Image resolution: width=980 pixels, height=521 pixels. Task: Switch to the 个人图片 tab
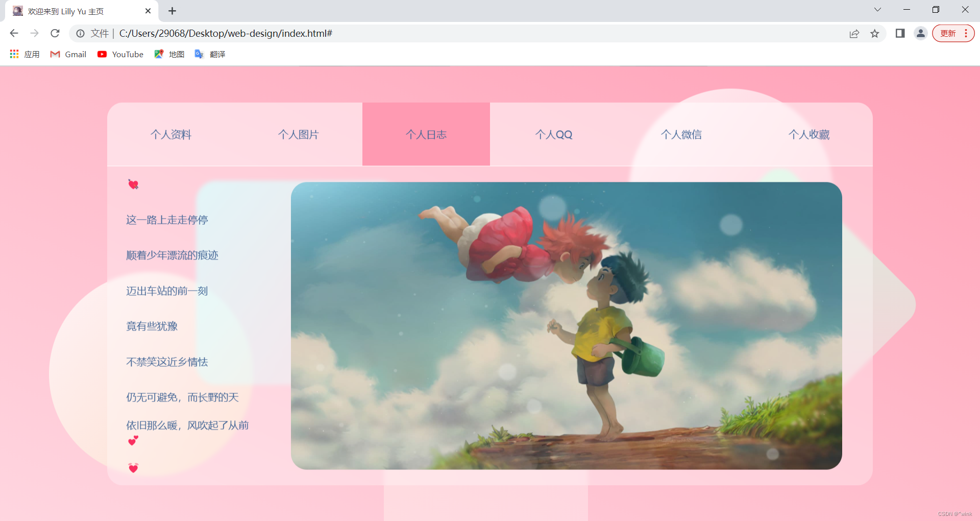299,134
